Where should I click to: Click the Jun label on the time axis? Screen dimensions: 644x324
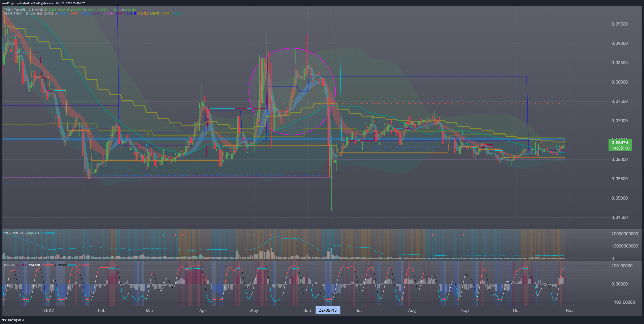(x=307, y=310)
